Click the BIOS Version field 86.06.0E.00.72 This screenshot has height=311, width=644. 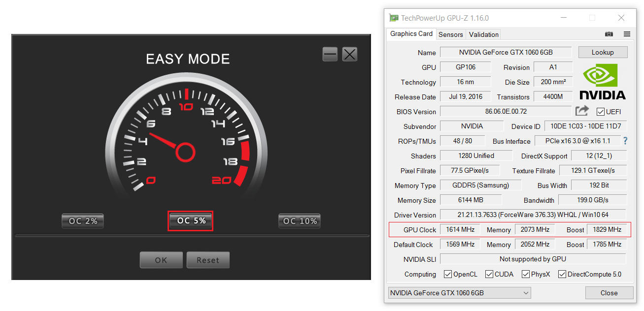point(506,111)
